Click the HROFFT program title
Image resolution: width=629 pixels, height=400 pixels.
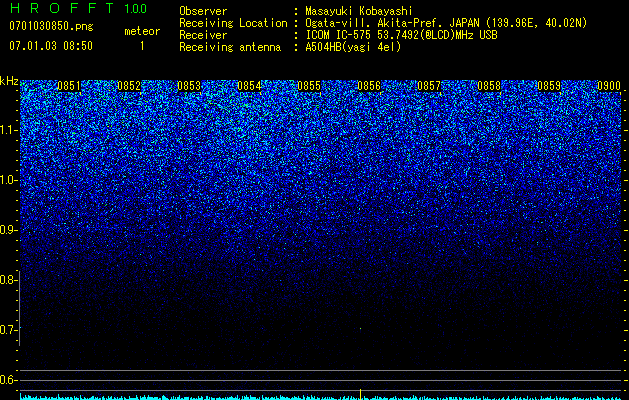point(63,8)
